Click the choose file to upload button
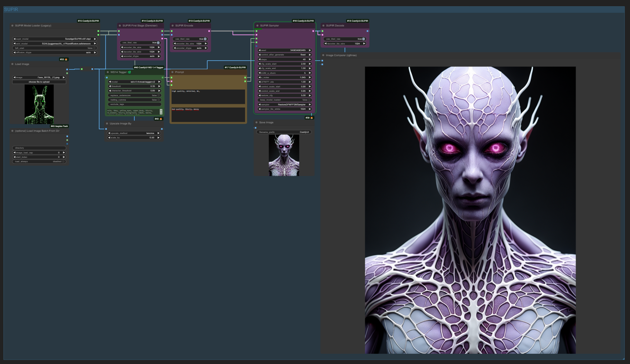The image size is (630, 364). pyautogui.click(x=39, y=82)
